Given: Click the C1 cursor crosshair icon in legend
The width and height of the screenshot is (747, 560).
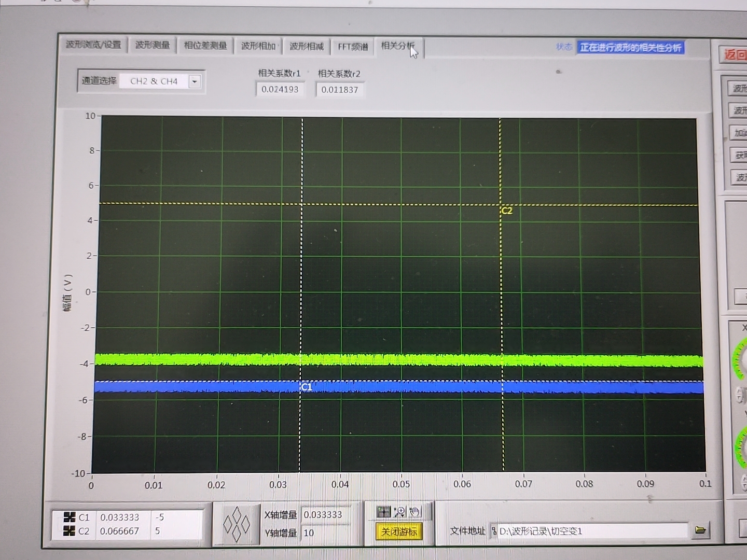Looking at the screenshot, I should pos(69,517).
